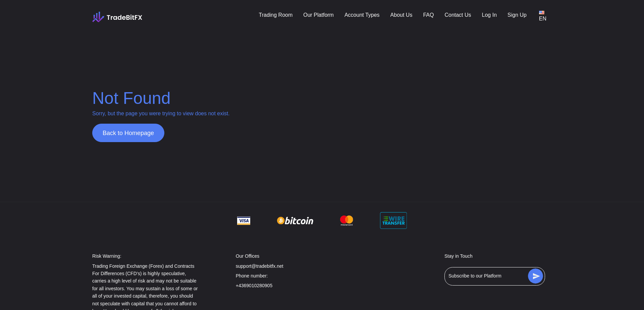Expand the Account Types menu
The height and width of the screenshot is (310, 644).
362,15
